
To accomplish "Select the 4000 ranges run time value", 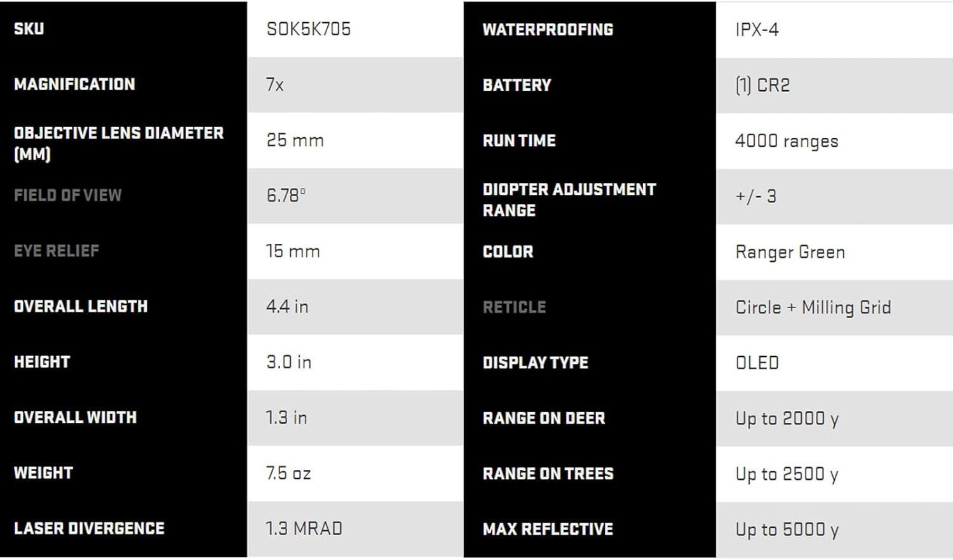I will (787, 141).
